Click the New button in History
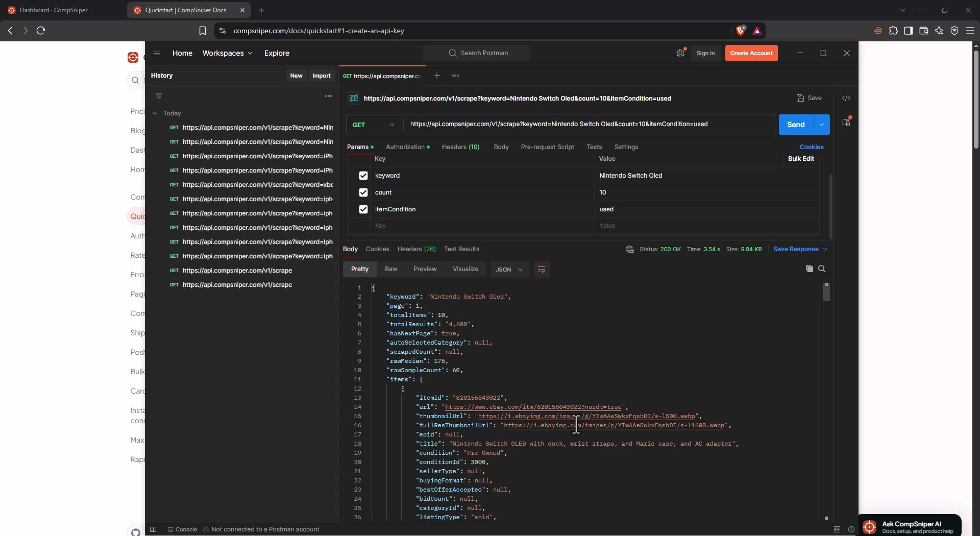This screenshot has height=536, width=980. [x=296, y=76]
